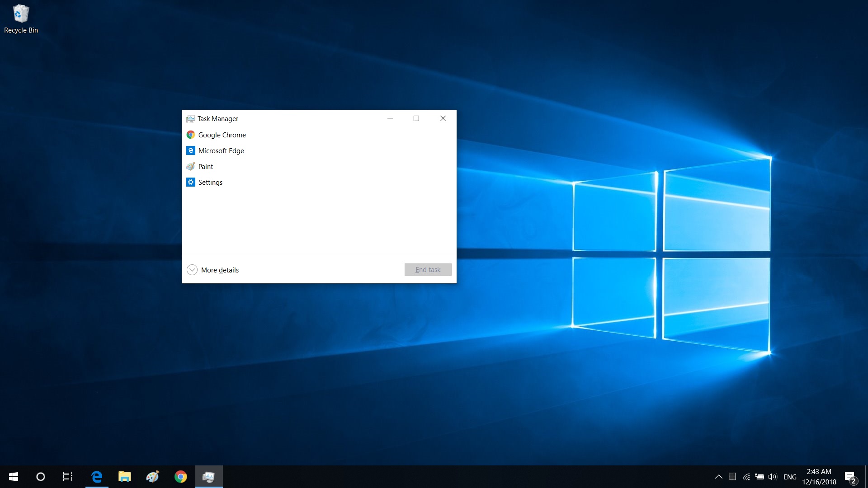Show hidden system tray icons

coord(718,477)
